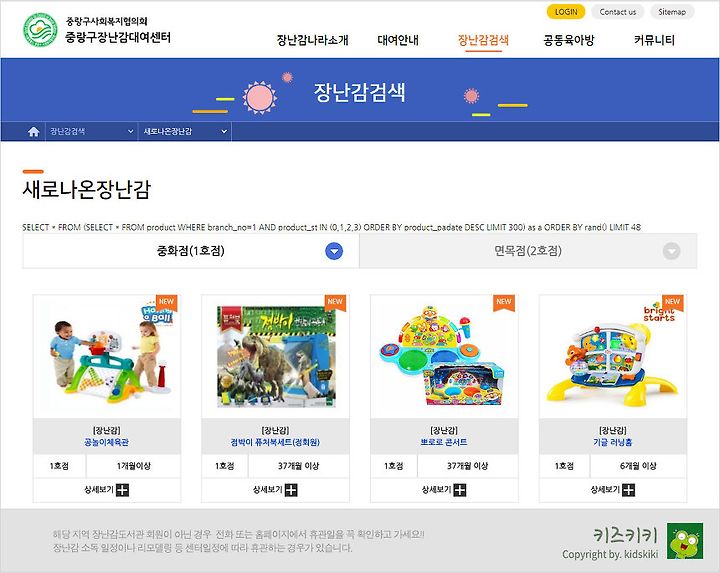720x573 pixels.
Task: Switch to the 면목점(2호점) tab
Action: pos(528,251)
